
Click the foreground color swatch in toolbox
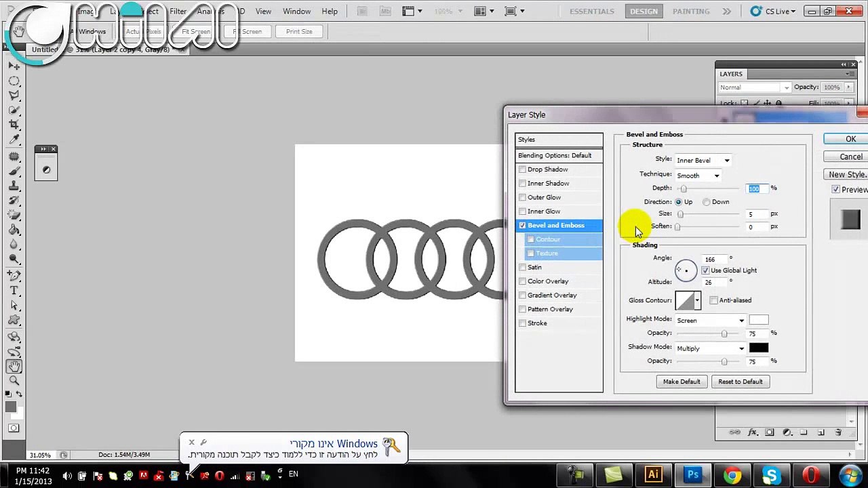(11, 407)
